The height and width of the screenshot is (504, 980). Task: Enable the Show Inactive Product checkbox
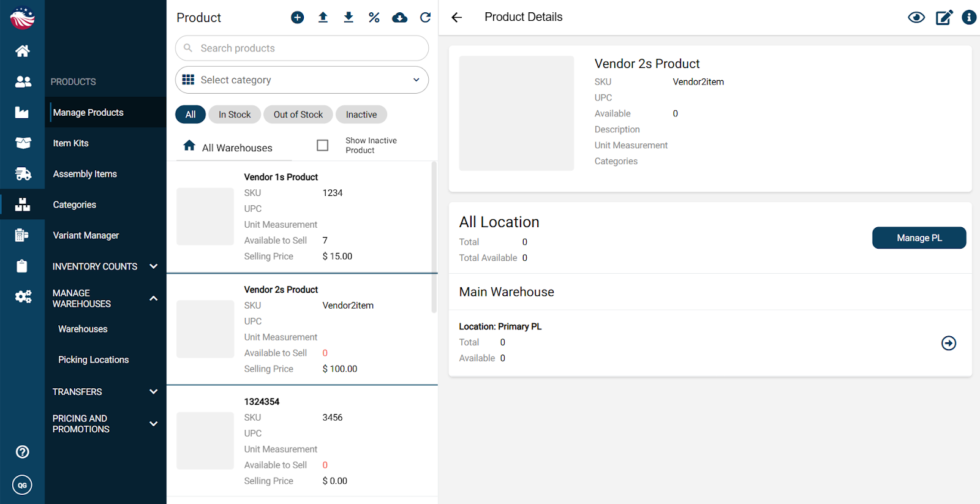[x=323, y=145]
